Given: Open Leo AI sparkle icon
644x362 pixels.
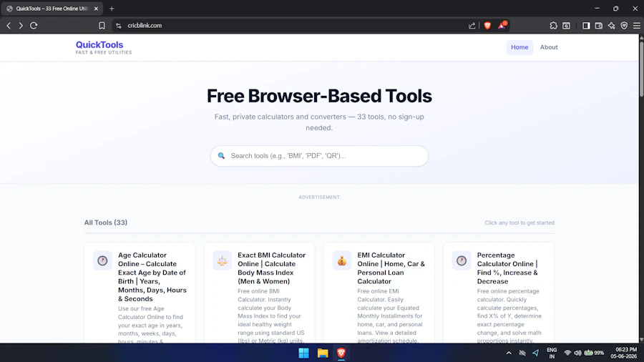Looking at the screenshot, I should point(612,26).
